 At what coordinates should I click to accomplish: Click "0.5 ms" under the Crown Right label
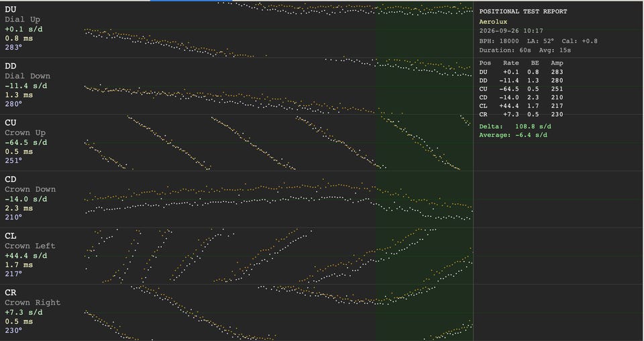[x=19, y=322]
